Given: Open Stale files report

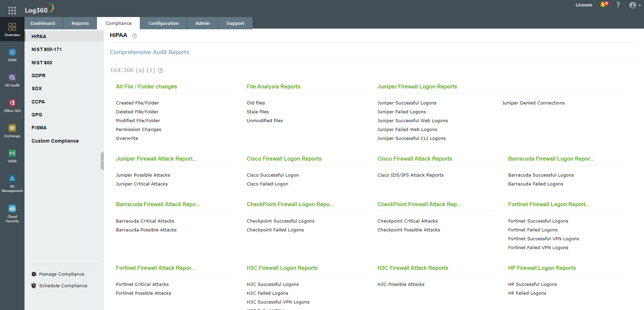Looking at the screenshot, I should pyautogui.click(x=258, y=112).
